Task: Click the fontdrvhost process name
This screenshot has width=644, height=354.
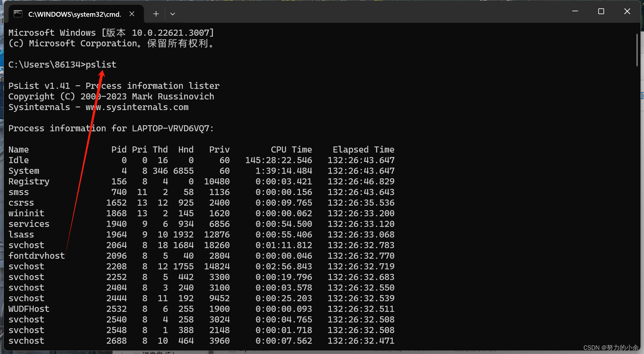Action: (x=36, y=256)
